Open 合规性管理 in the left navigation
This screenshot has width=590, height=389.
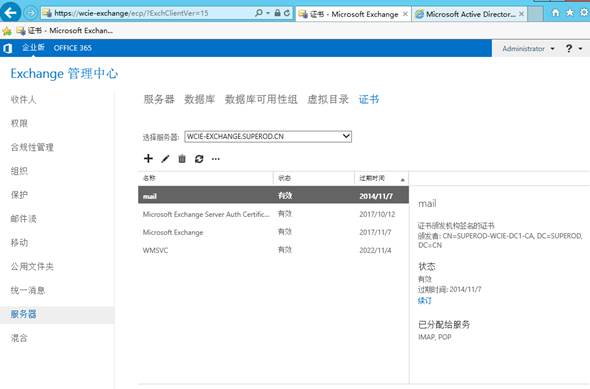32,147
